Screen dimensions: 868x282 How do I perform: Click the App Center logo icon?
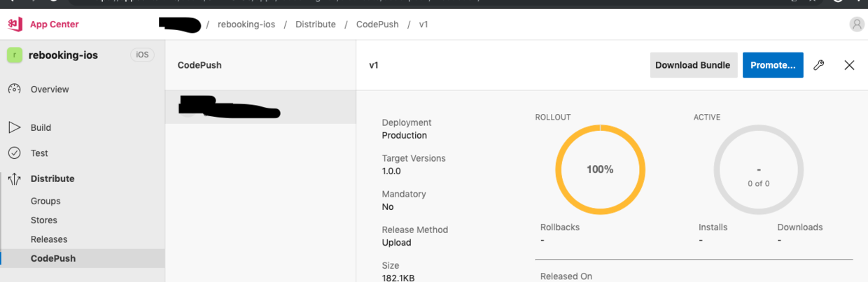(15, 24)
